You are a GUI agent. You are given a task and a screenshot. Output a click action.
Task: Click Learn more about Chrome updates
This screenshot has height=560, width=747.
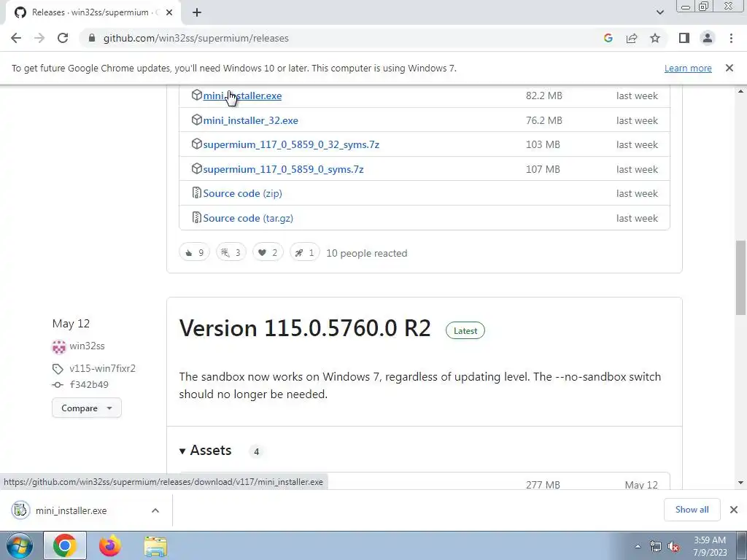point(688,68)
